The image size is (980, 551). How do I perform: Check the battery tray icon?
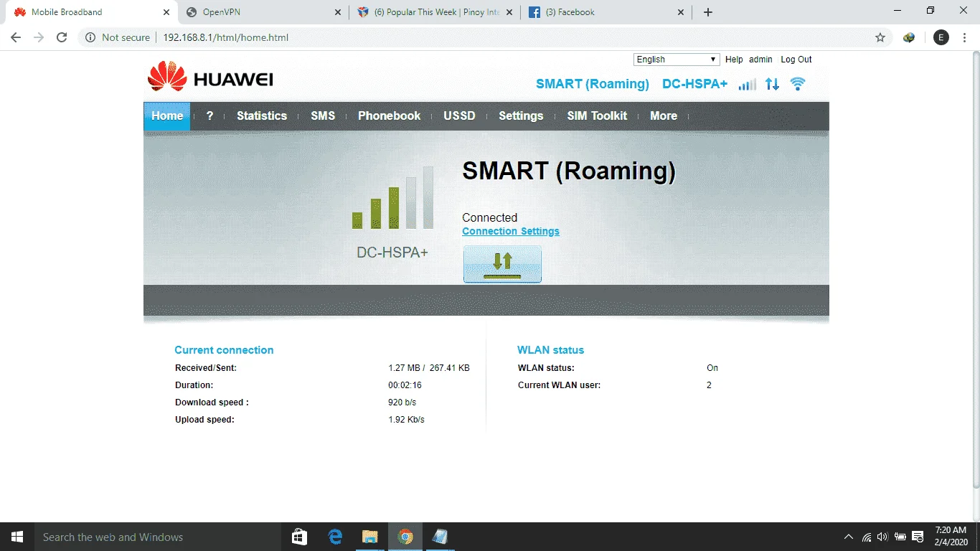[x=900, y=537]
